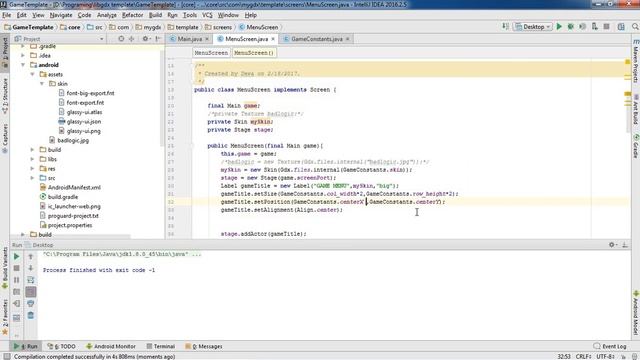Open the Analyze menu
This screenshot has height=360, width=640.
(x=107, y=15)
